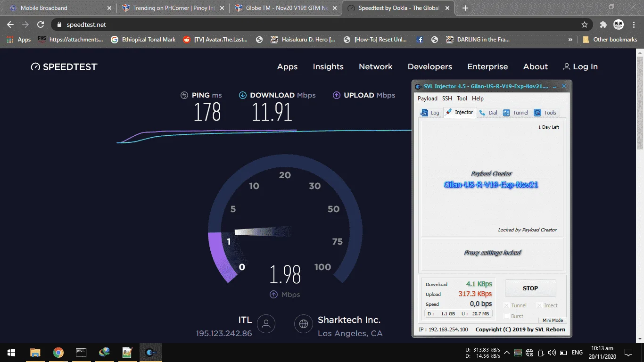Switch to the Dial tab in SVL Injector
The image size is (644, 362).
pyautogui.click(x=488, y=113)
